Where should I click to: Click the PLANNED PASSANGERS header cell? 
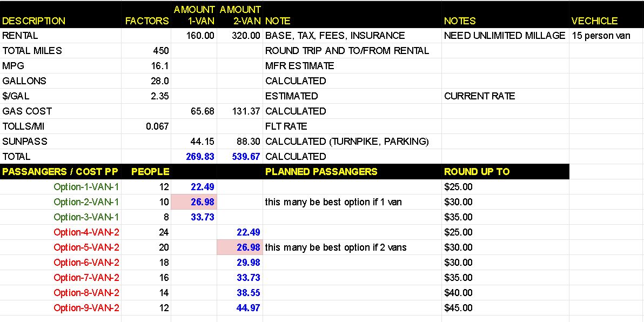321,172
